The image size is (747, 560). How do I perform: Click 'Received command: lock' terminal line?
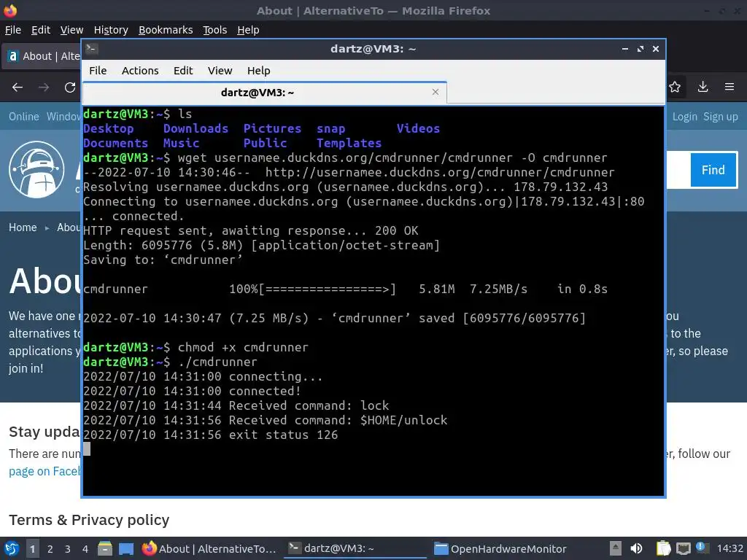pyautogui.click(x=236, y=405)
